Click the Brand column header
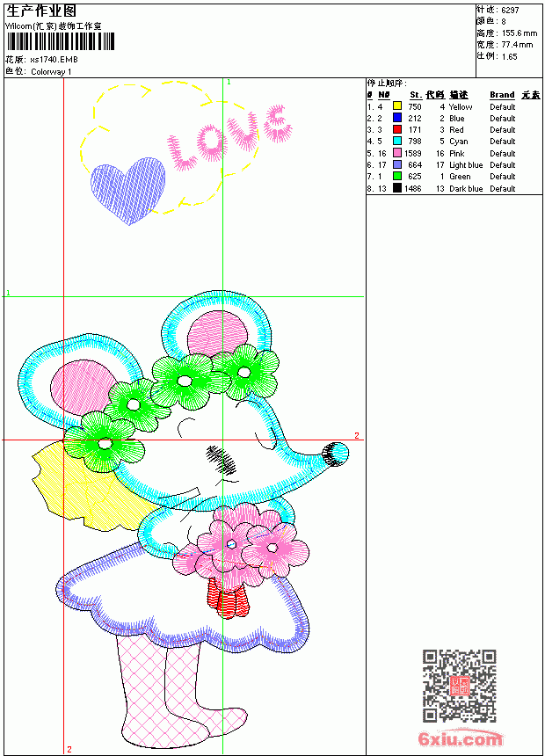The image size is (545, 756). point(502,95)
